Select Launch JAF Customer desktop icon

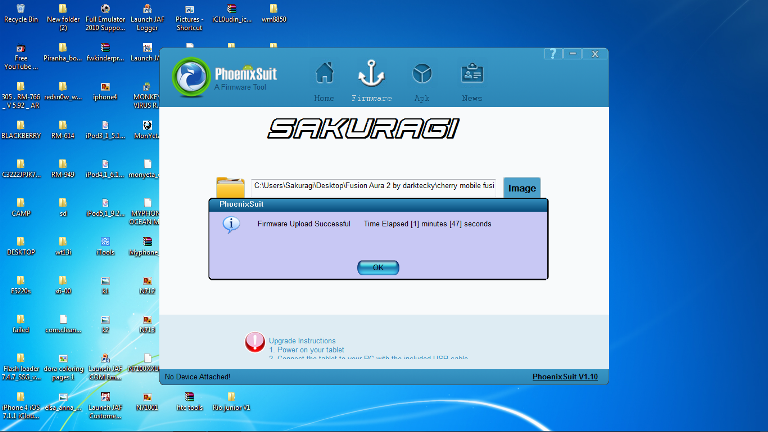tap(105, 406)
